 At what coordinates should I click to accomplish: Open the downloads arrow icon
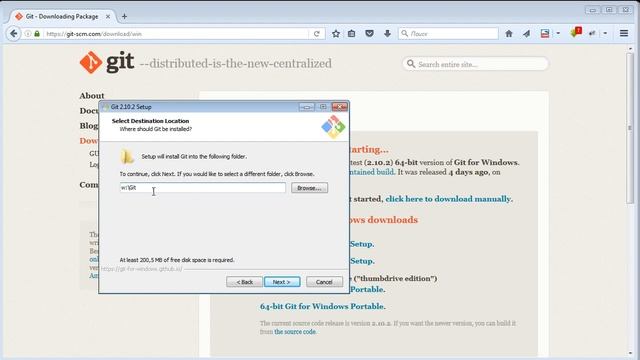(387, 34)
